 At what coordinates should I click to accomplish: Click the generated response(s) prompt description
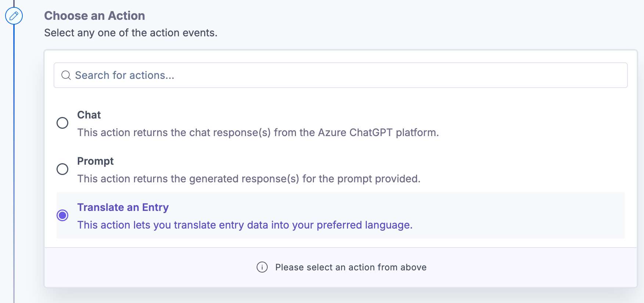(249, 179)
